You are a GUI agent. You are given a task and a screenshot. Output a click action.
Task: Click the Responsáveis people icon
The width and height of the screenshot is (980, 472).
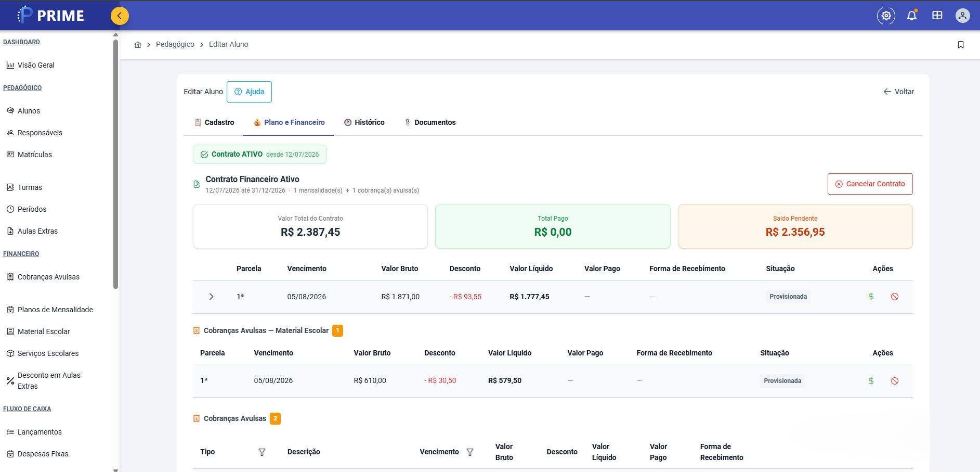10,133
